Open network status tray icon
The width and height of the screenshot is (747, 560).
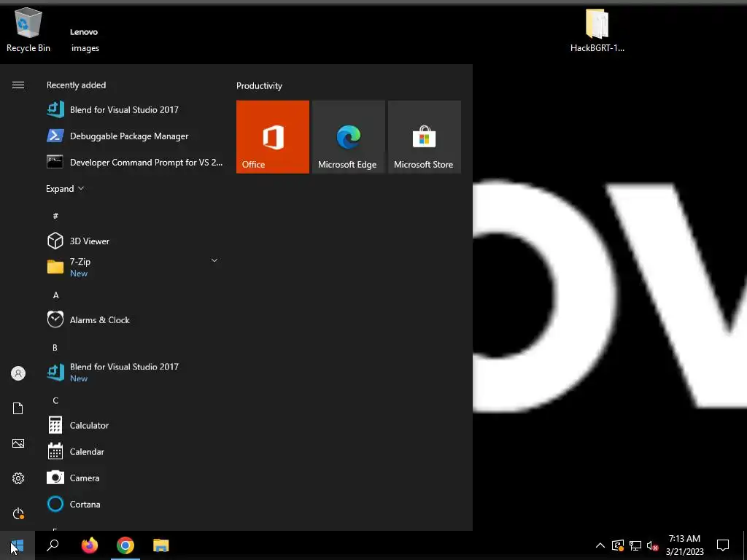(x=635, y=545)
